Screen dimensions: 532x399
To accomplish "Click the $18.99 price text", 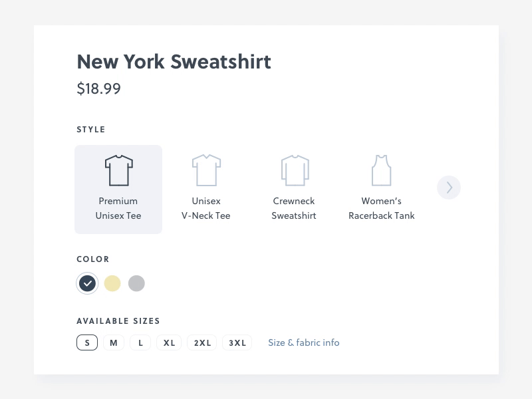I will point(99,88).
